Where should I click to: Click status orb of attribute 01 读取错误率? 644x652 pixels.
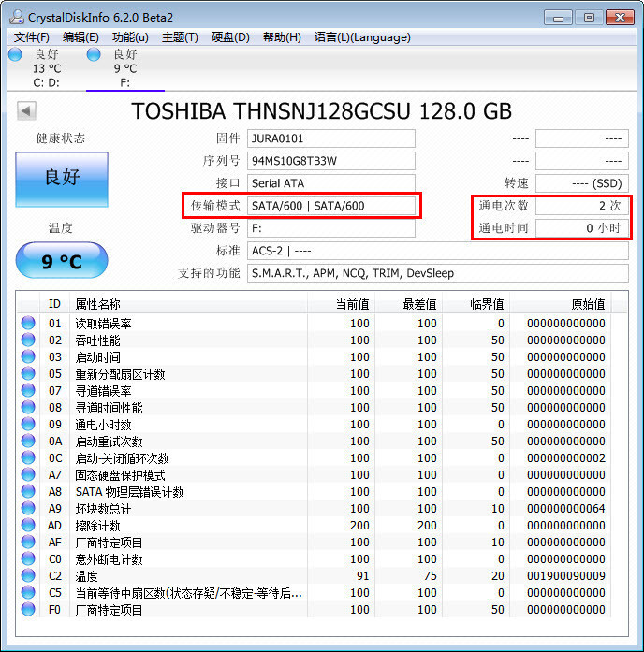click(x=28, y=323)
